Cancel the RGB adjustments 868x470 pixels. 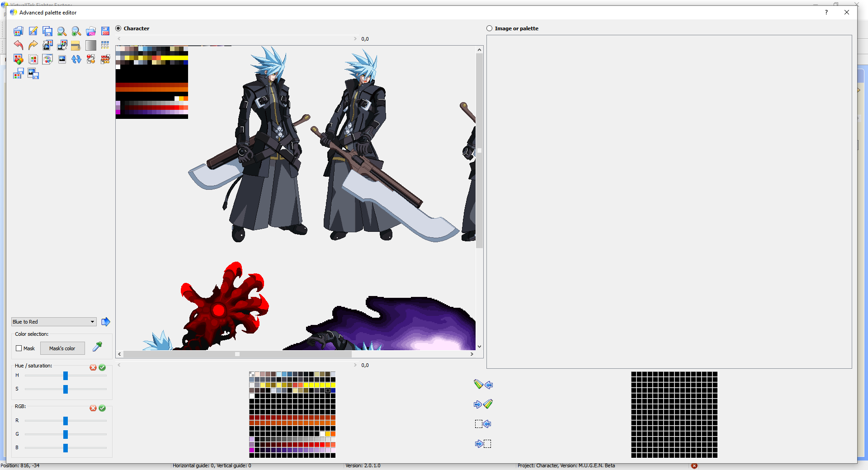93,408
